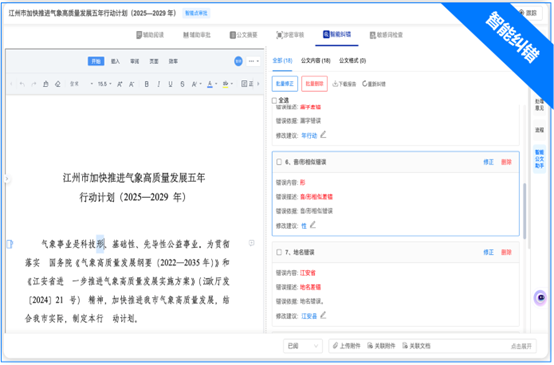The height and width of the screenshot is (365, 554).
Task: Check the 全选 select-all checkbox
Action: click(274, 101)
